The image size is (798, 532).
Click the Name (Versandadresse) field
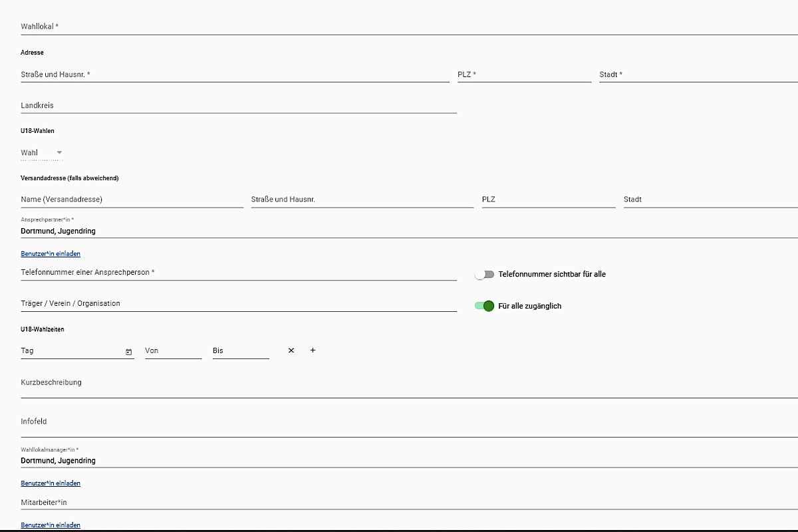(132, 199)
